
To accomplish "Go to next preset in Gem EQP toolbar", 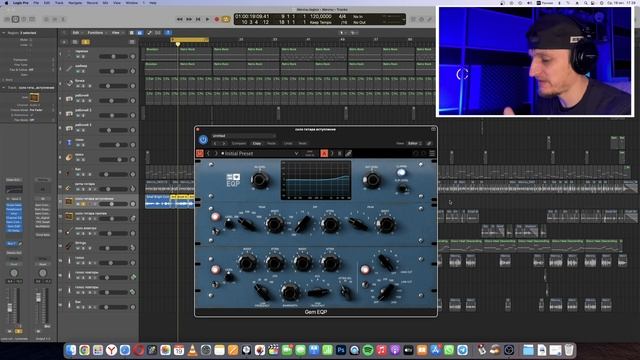I will point(216,153).
